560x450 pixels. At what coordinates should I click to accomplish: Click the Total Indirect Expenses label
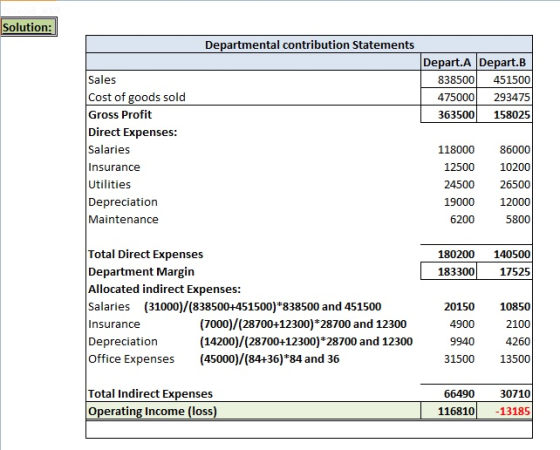coord(150,394)
